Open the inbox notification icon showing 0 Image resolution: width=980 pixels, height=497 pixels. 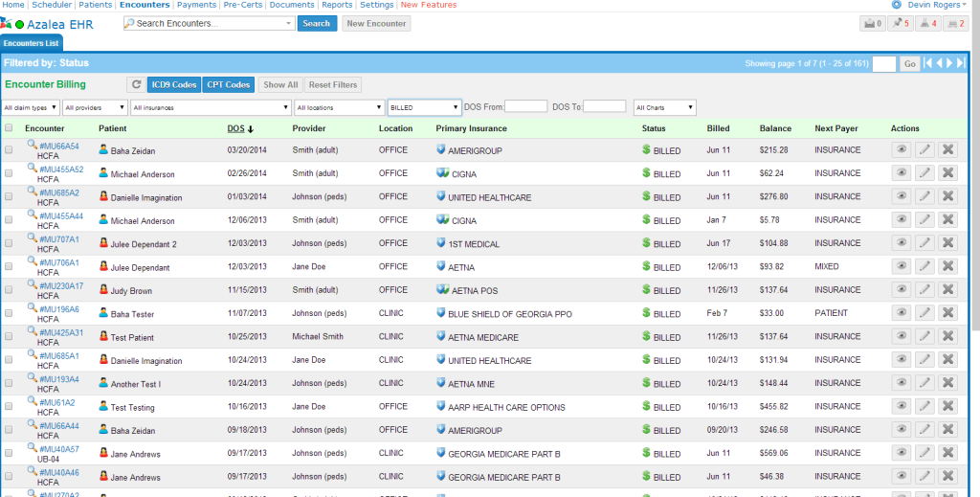pos(873,24)
